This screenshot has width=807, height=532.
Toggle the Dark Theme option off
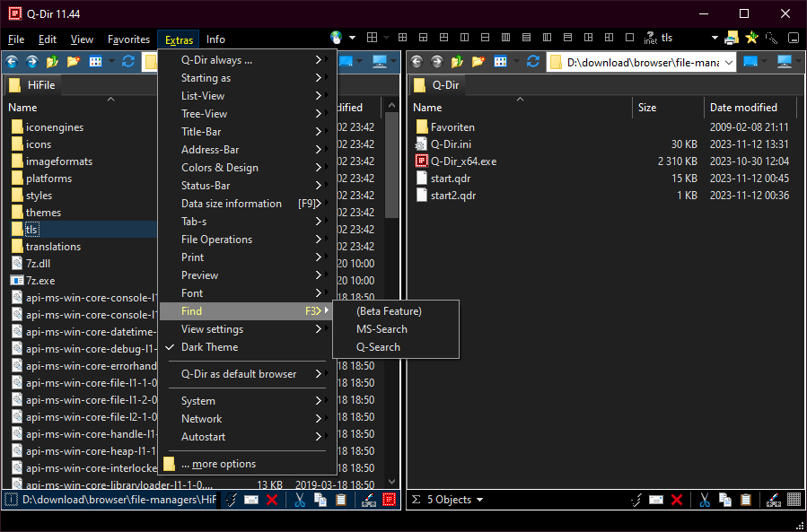click(x=209, y=347)
